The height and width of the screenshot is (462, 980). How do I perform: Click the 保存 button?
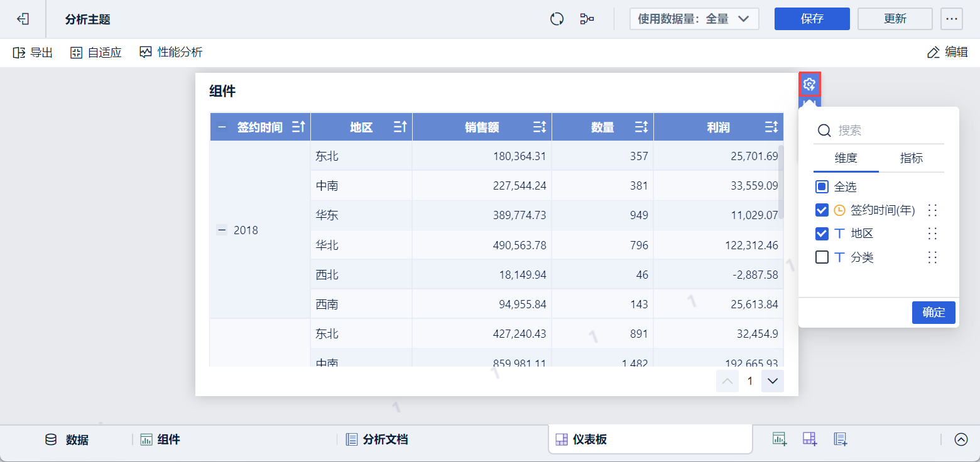coord(812,19)
